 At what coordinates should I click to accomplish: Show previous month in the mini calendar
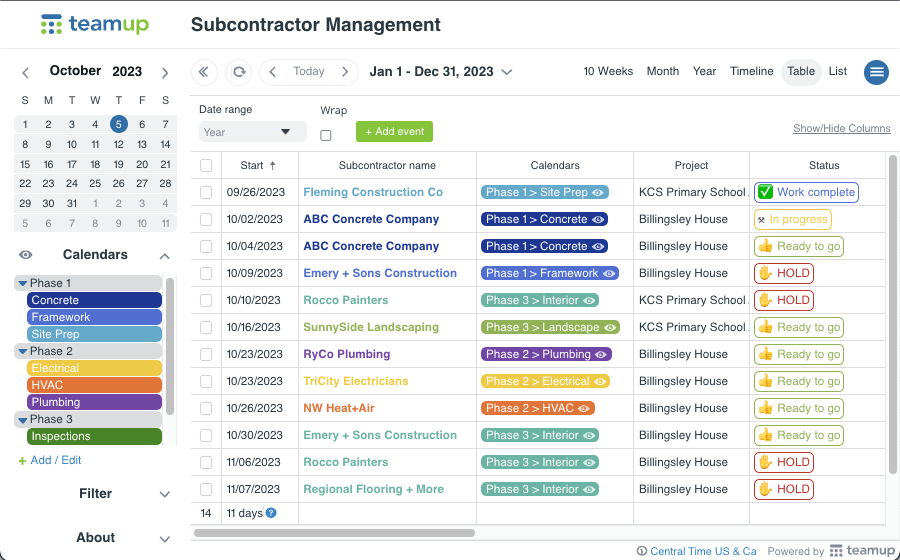[x=25, y=73]
